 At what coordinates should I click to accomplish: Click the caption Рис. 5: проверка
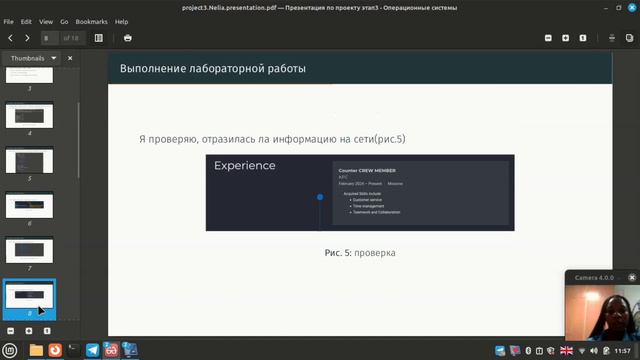point(360,253)
